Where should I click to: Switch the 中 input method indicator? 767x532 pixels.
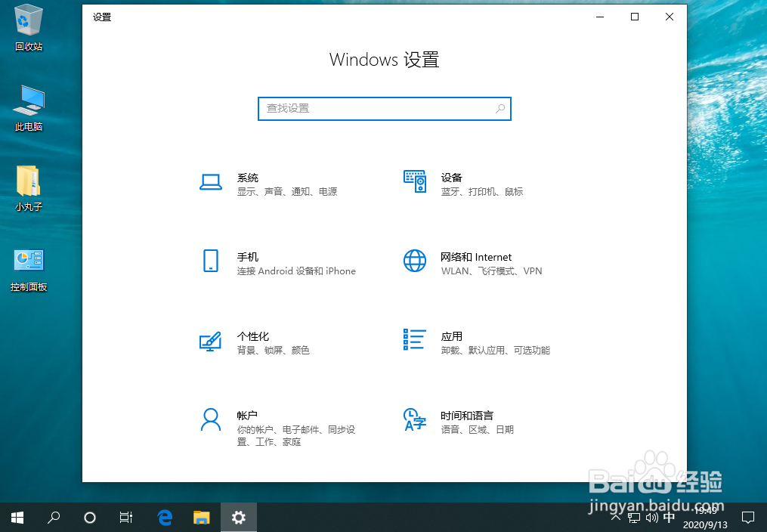[670, 518]
